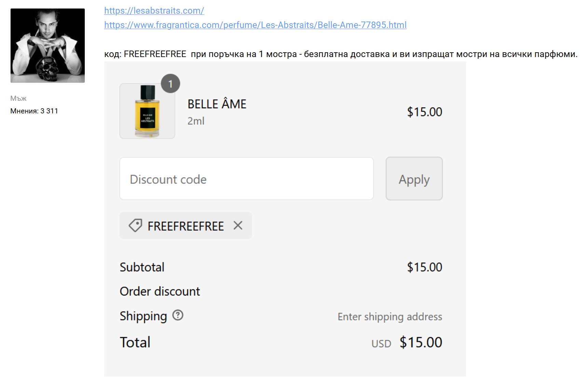The height and width of the screenshot is (386, 588).
Task: Focus the Discount code input field
Action: pyautogui.click(x=246, y=179)
